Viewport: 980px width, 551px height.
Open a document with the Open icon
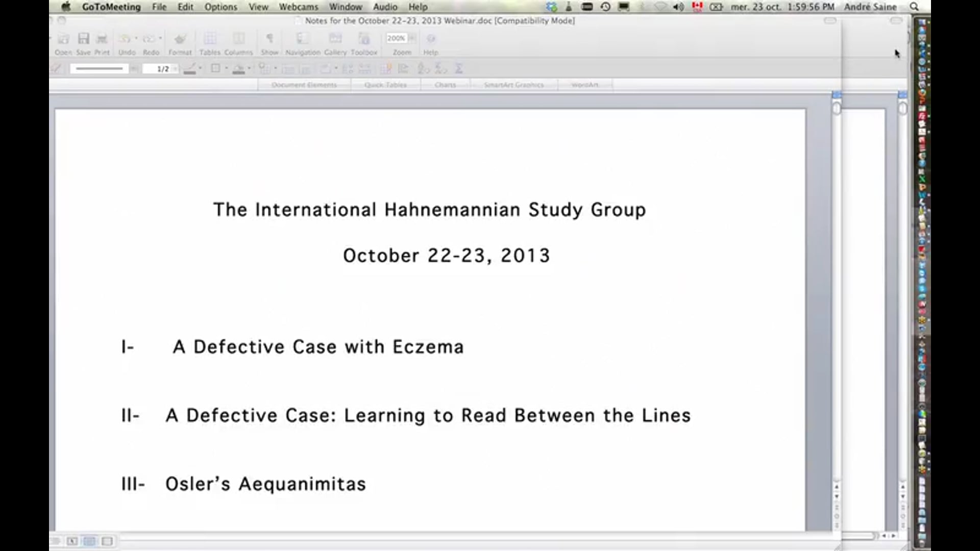click(63, 38)
